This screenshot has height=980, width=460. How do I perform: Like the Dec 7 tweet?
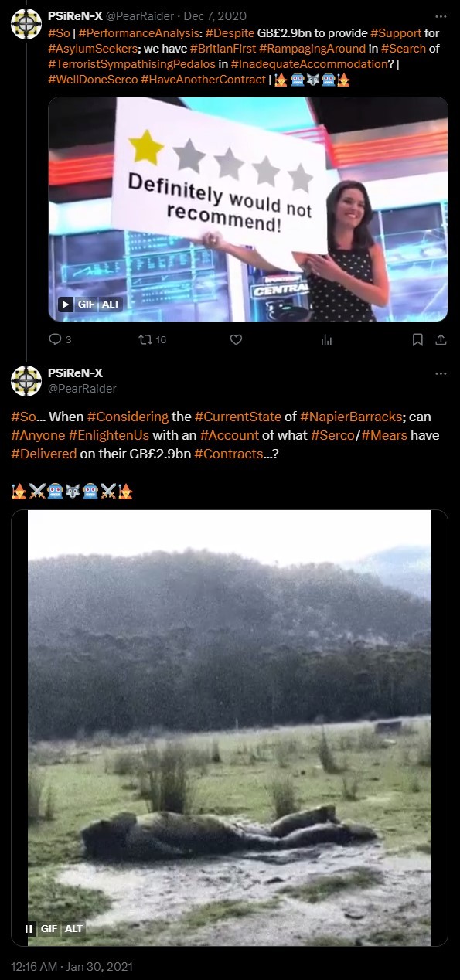[x=237, y=339]
